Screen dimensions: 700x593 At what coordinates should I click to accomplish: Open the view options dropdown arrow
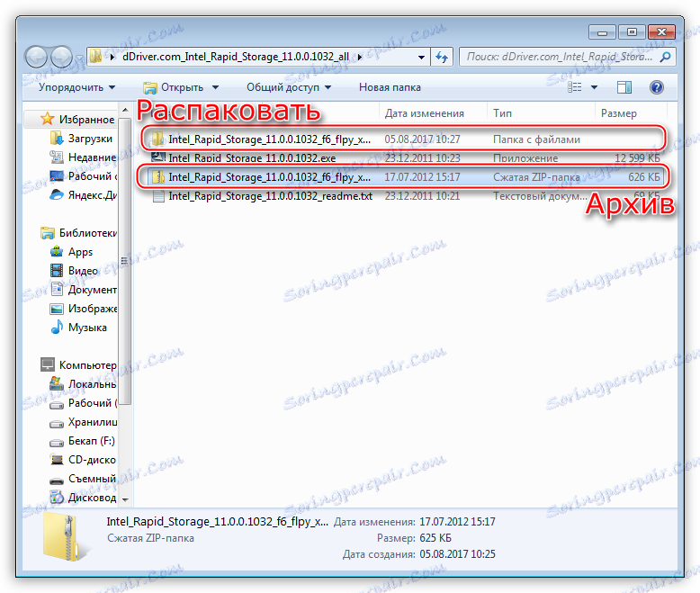click(594, 87)
